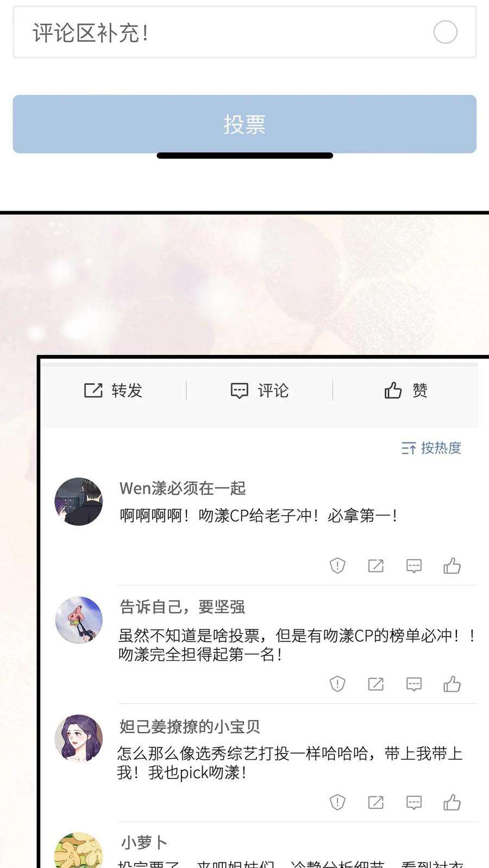
Task: Open the 转发 repost tab
Action: 113,390
